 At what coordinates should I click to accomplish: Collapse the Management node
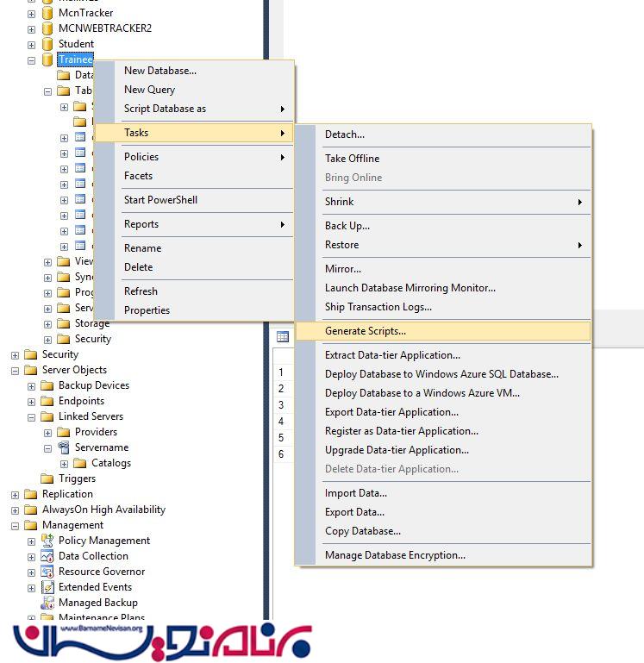click(x=15, y=526)
